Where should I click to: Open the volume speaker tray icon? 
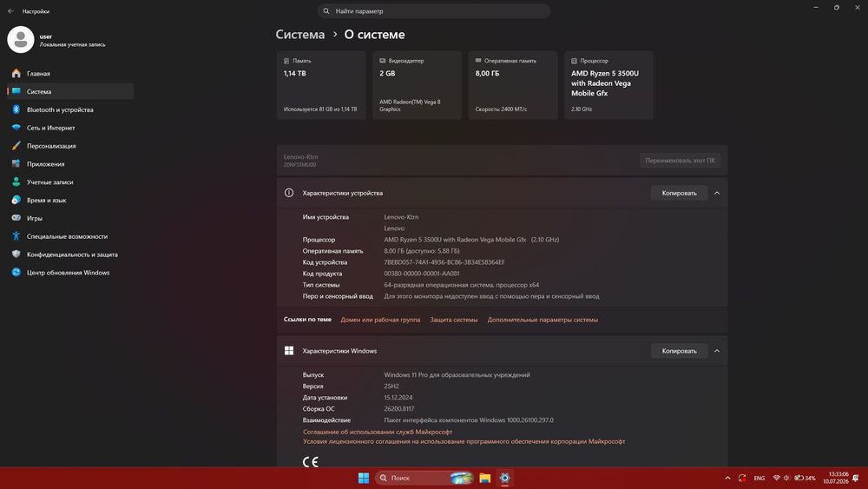coord(786,478)
